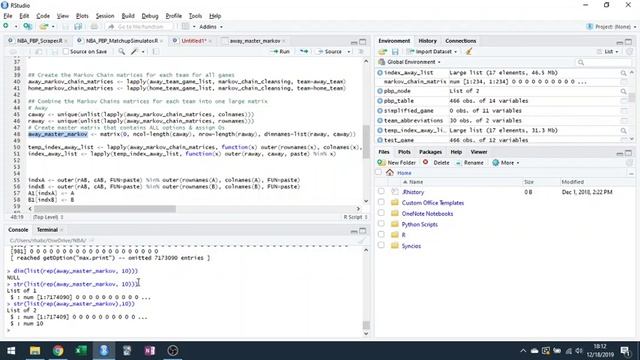640x360 pixels.
Task: Click the load workspace icon in Environment
Action: coord(382,51)
